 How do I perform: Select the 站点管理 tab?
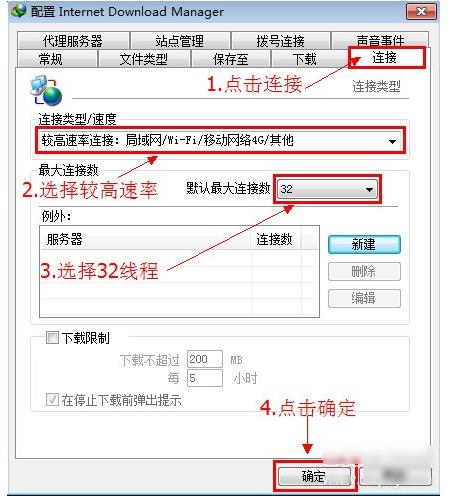(180, 41)
